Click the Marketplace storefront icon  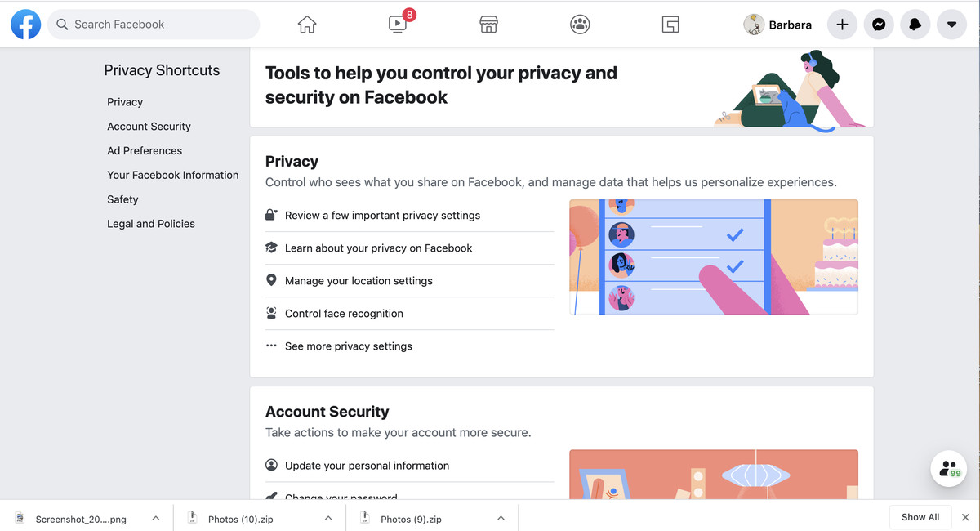point(488,25)
